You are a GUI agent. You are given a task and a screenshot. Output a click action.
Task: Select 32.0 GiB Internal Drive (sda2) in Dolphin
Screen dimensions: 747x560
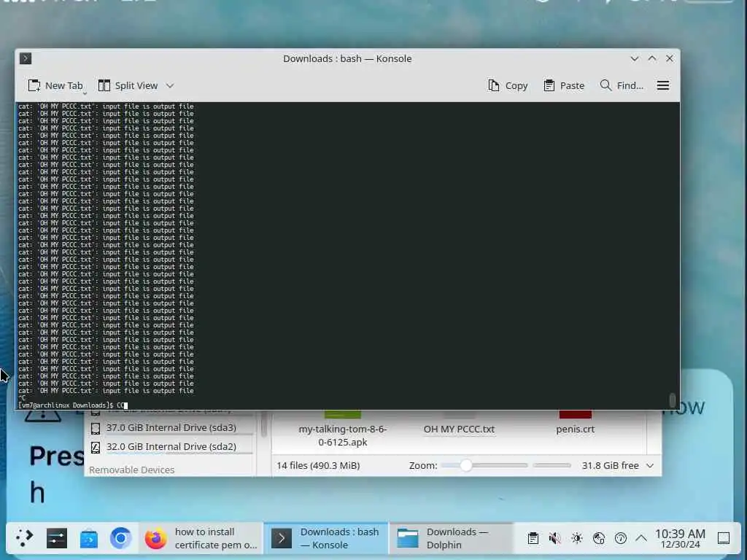pyautogui.click(x=171, y=447)
